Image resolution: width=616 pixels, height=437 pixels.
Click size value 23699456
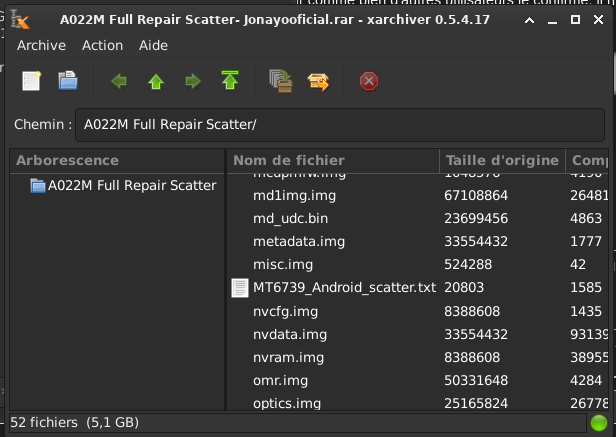[x=476, y=218]
